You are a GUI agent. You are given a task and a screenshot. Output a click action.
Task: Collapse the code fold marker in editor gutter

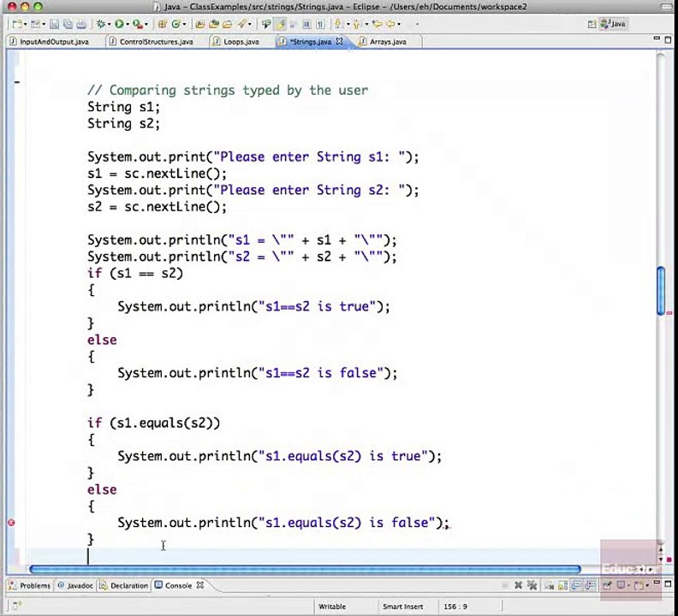[x=17, y=81]
